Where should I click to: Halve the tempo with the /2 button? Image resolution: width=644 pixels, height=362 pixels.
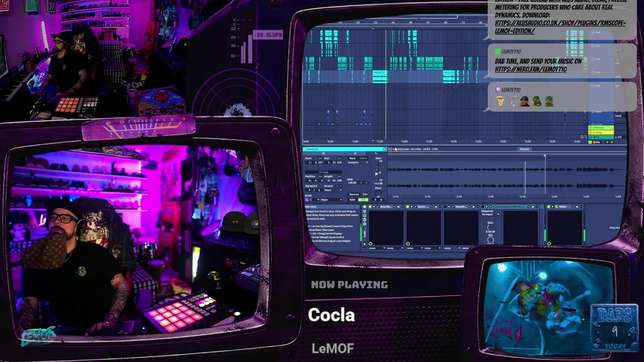coord(360,183)
